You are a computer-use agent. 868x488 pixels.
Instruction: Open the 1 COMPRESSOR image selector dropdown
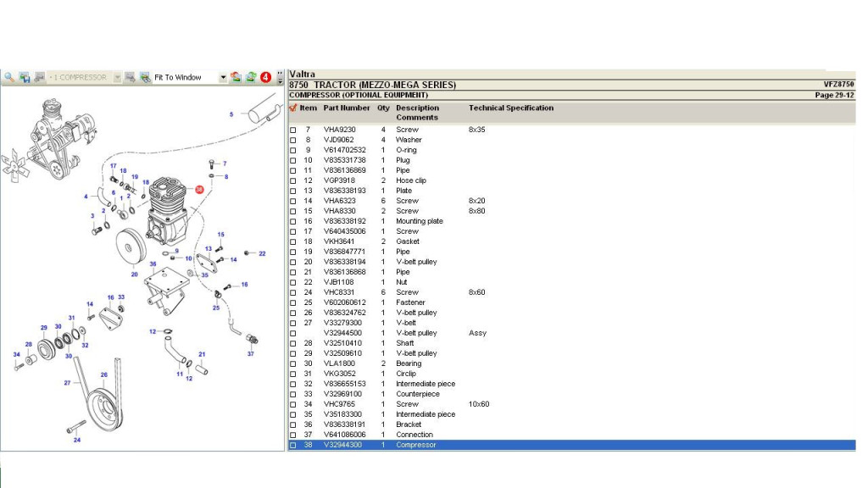117,77
